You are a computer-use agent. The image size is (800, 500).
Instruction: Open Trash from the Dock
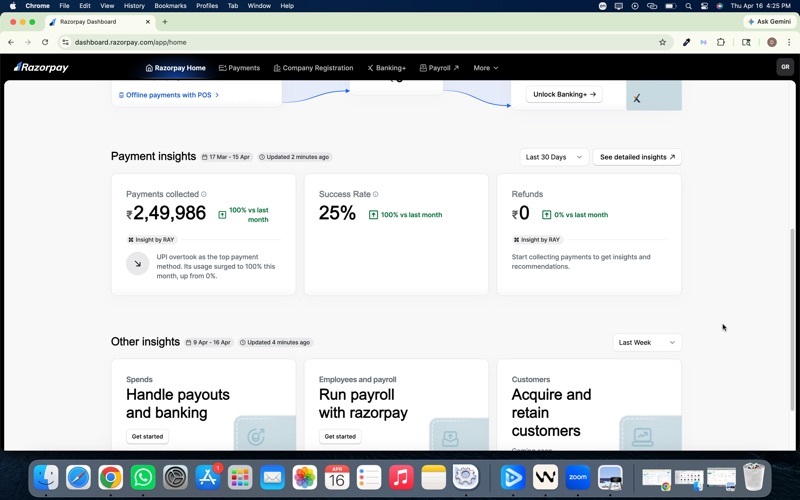[754, 477]
